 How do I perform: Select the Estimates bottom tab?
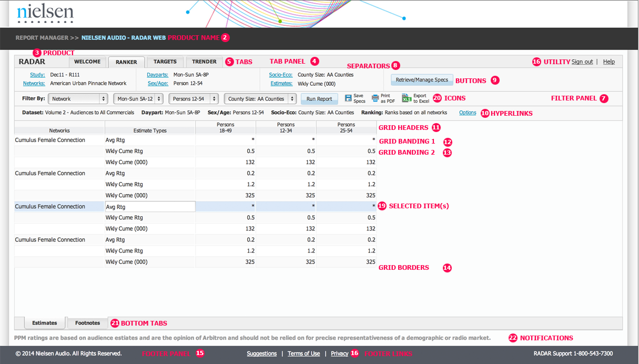45,323
